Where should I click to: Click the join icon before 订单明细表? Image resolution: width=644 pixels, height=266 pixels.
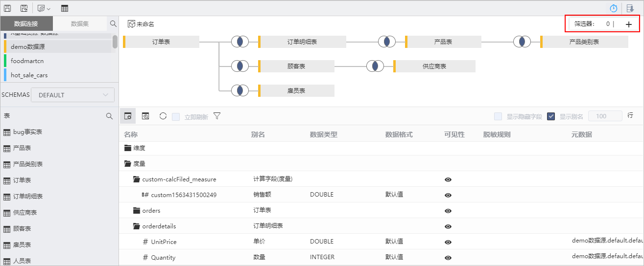240,42
